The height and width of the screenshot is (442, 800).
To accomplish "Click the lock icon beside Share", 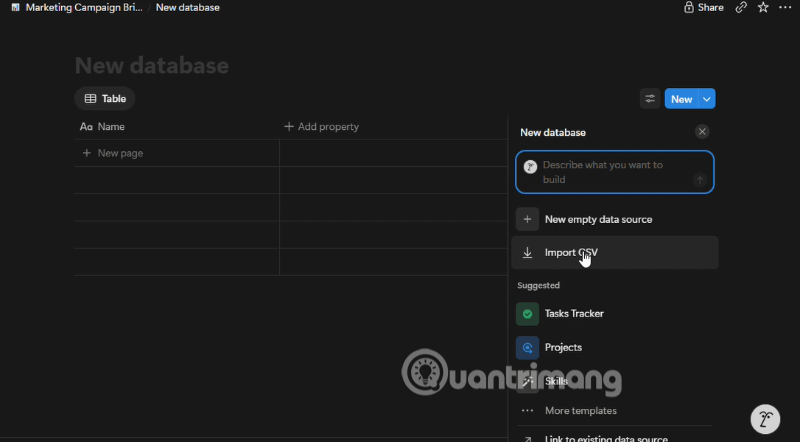I will (689, 7).
